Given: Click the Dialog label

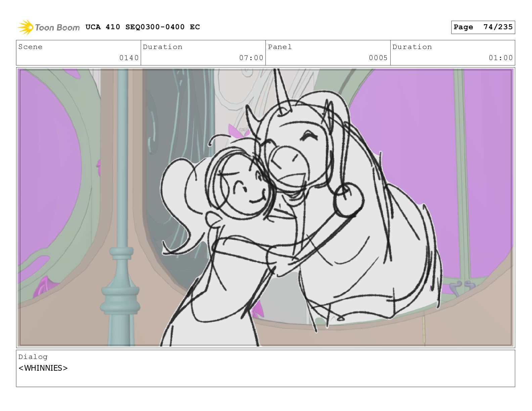Looking at the screenshot, I should [x=33, y=357].
